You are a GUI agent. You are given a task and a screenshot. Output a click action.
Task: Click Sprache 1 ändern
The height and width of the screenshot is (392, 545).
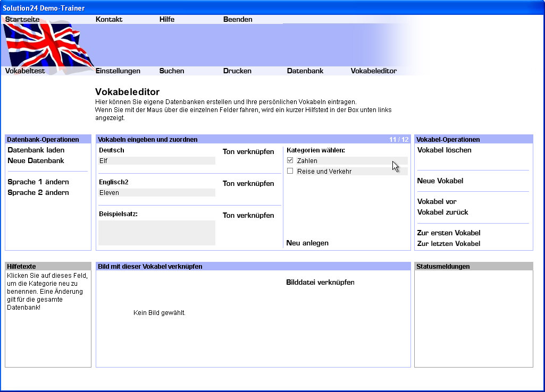pos(38,182)
